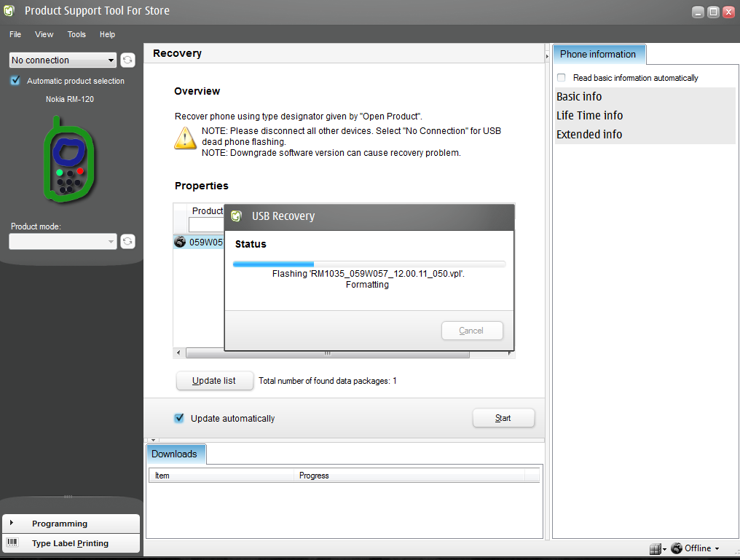The width and height of the screenshot is (740, 560).
Task: Click the flashing file name status text
Action: pos(368,274)
